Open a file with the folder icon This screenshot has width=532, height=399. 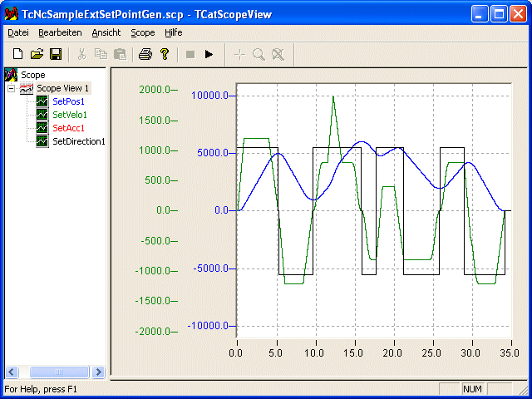(x=37, y=54)
